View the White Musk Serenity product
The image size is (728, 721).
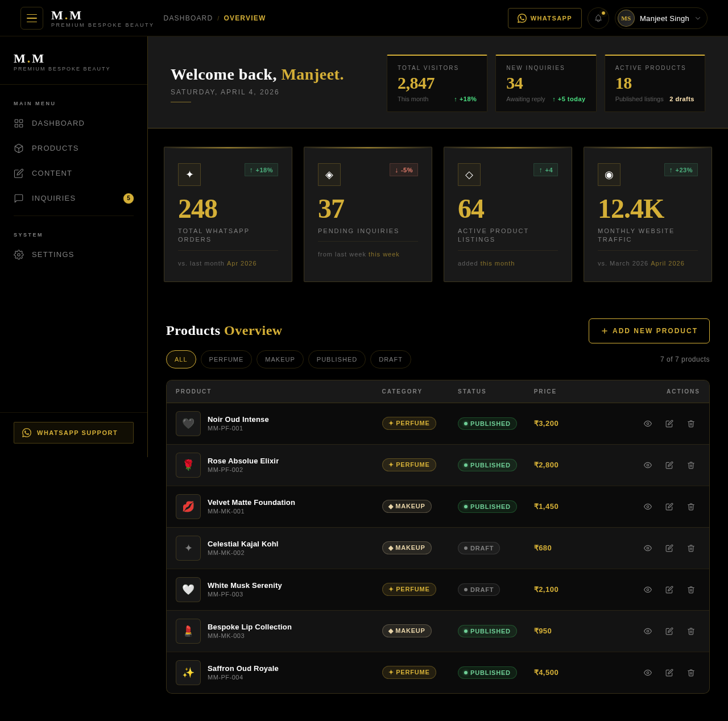tap(648, 590)
